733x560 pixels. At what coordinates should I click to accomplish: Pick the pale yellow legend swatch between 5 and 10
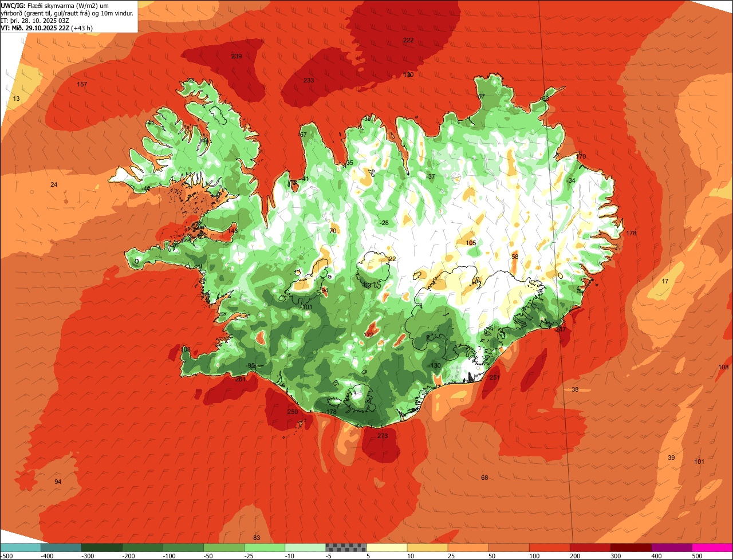click(387, 547)
